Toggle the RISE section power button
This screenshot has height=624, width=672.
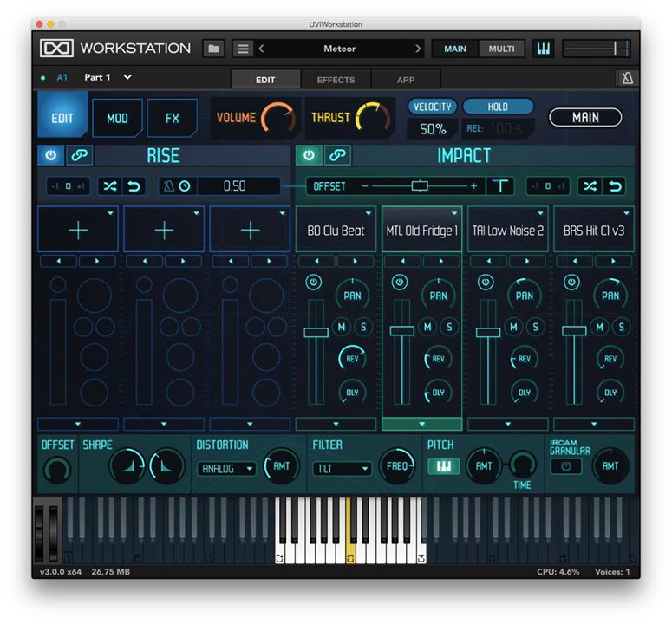tap(50, 155)
